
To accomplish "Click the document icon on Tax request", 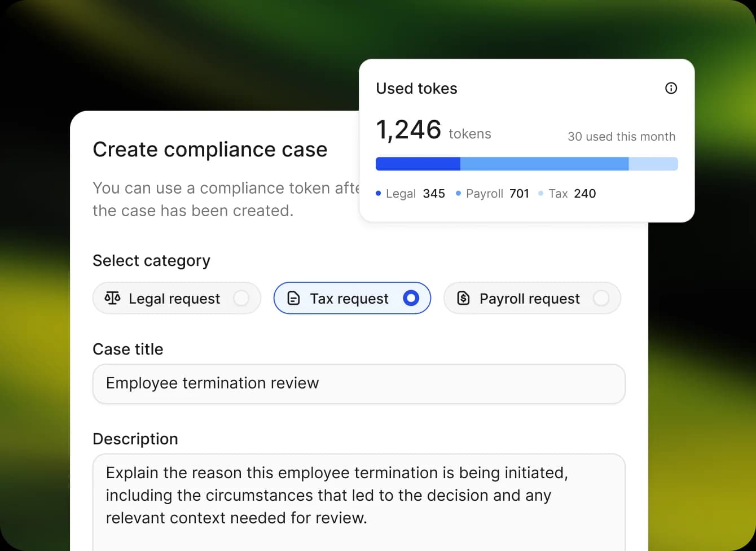I will coord(293,298).
